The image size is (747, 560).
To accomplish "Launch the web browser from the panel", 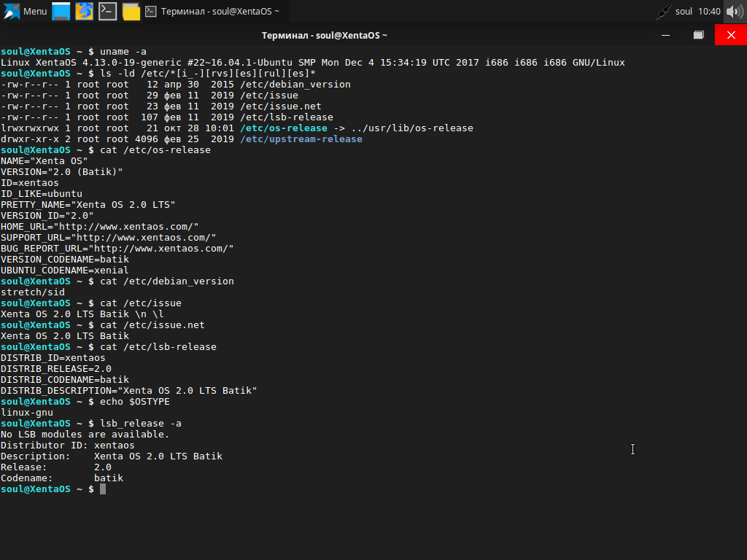I will coord(85,12).
